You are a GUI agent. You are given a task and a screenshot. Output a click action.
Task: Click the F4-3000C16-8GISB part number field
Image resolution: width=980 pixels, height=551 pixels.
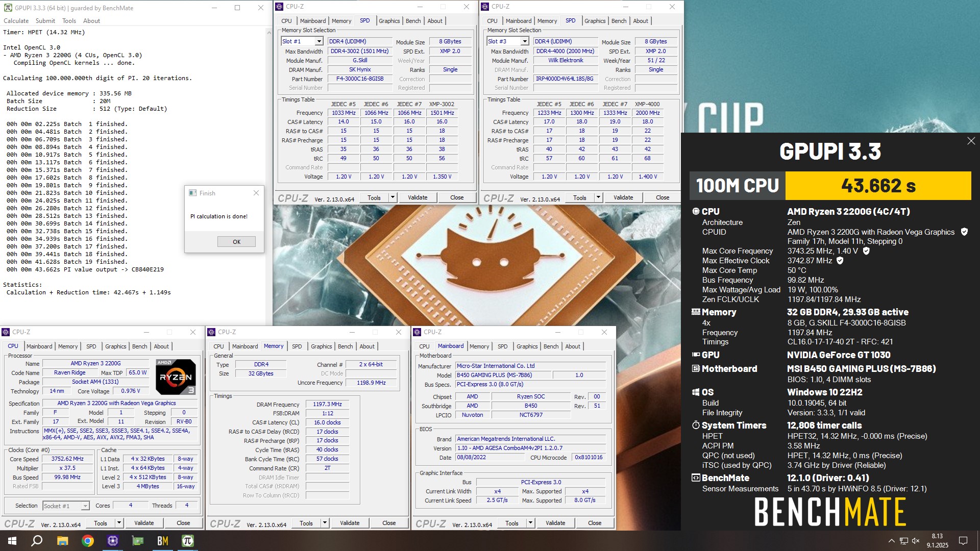tap(360, 79)
